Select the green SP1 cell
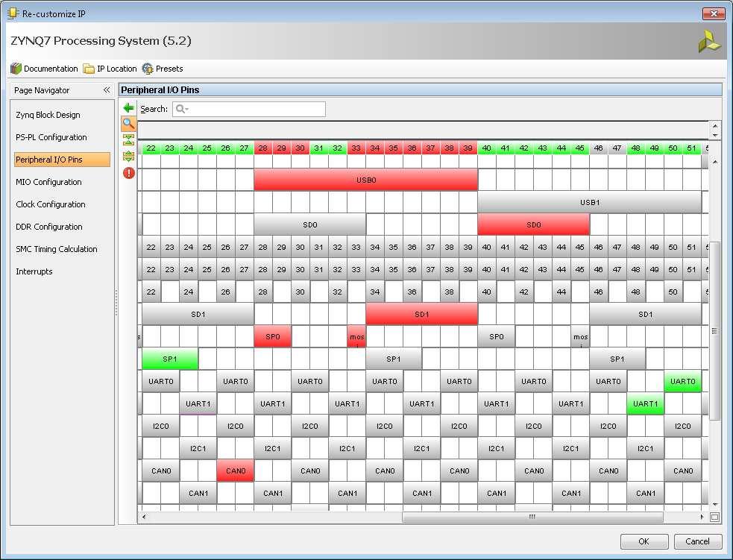The height and width of the screenshot is (560, 733). point(170,359)
